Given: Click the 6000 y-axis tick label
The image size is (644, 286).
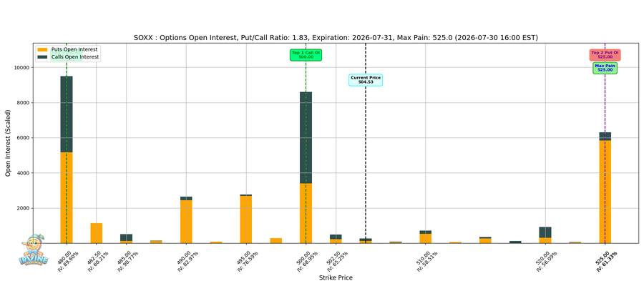Looking at the screenshot, I should (x=23, y=138).
